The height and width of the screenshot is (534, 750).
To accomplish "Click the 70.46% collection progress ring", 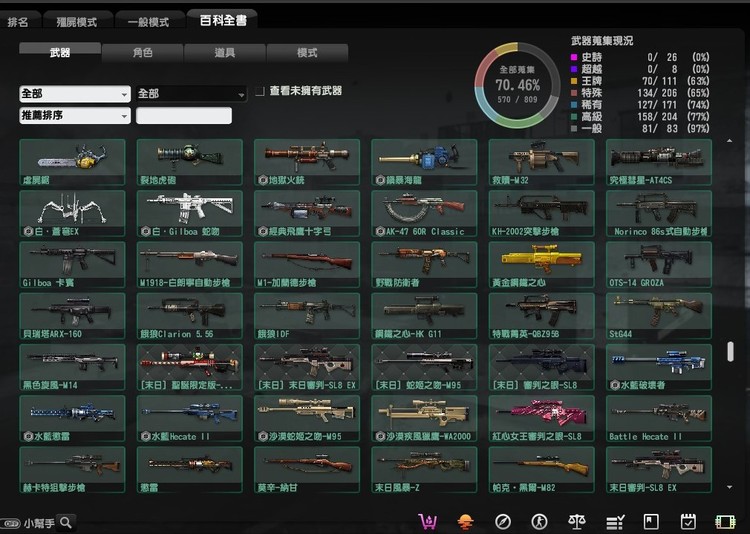I will (x=518, y=85).
